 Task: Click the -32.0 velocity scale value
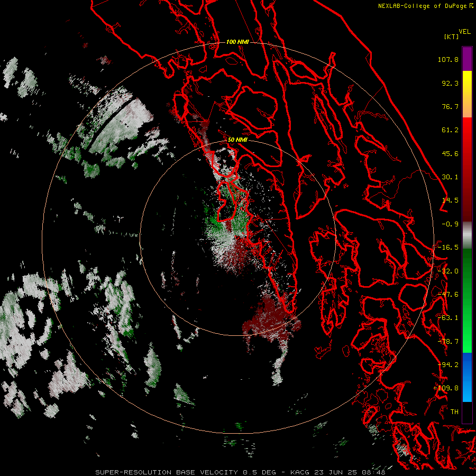[x=448, y=271]
